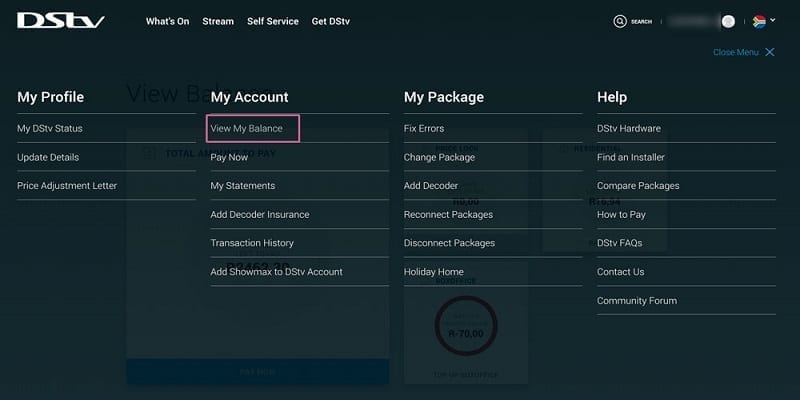Open My Statements

click(243, 186)
